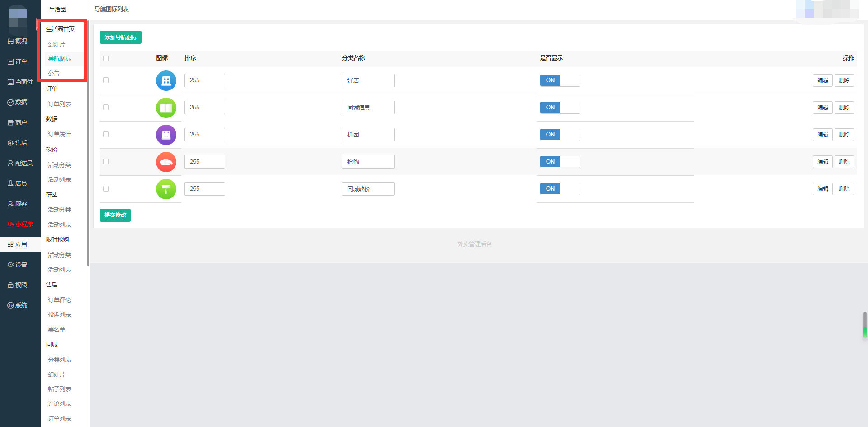
Task: Select 公告 in the submenu
Action: pos(54,73)
